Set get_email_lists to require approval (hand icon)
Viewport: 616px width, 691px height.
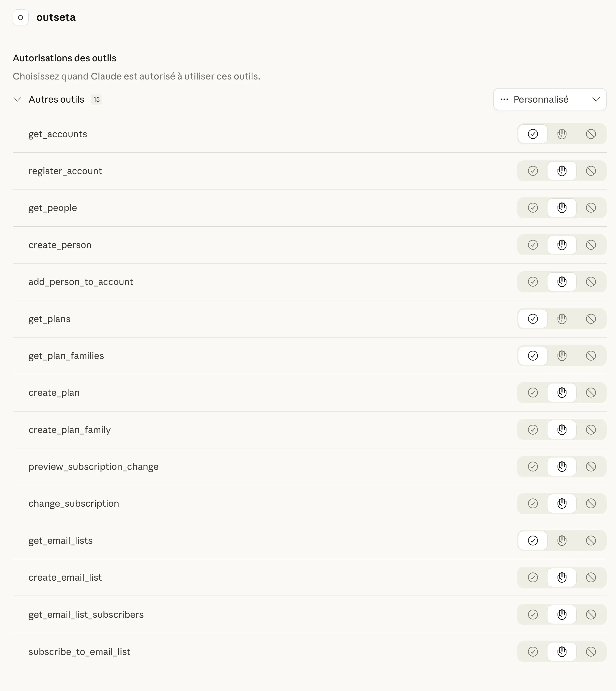[x=562, y=541]
